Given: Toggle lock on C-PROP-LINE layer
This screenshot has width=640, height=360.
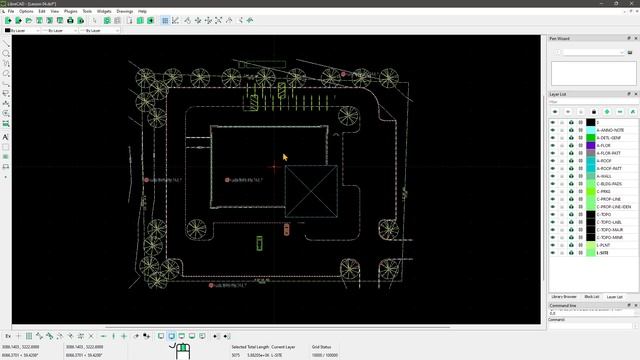Looking at the screenshot, I should click(562, 199).
